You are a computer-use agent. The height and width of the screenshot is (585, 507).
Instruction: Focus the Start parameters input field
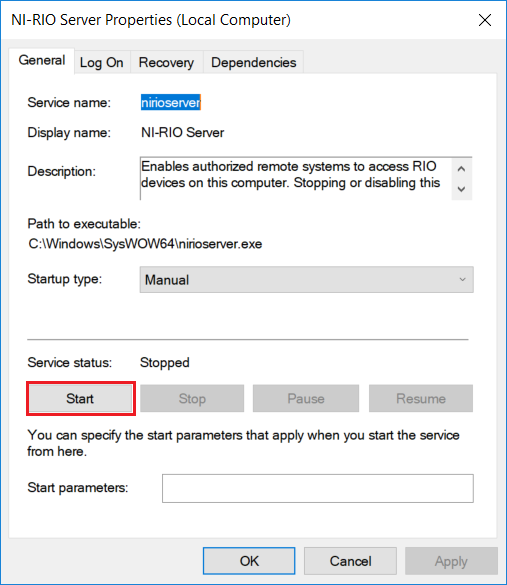[318, 488]
